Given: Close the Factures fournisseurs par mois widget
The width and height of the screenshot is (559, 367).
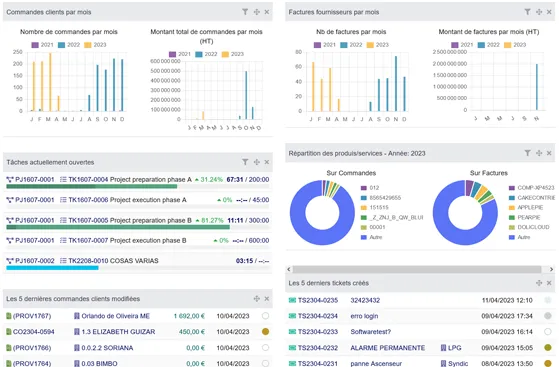Looking at the screenshot, I should coord(549,12).
